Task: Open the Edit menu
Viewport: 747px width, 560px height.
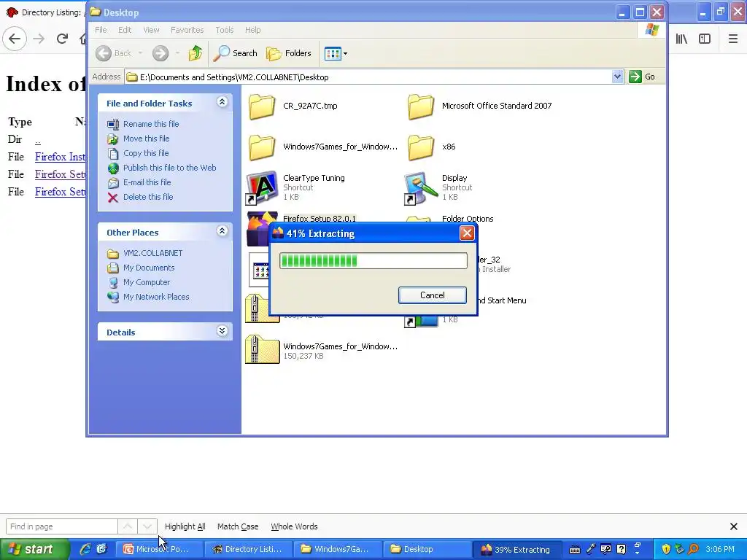Action: 125,30
